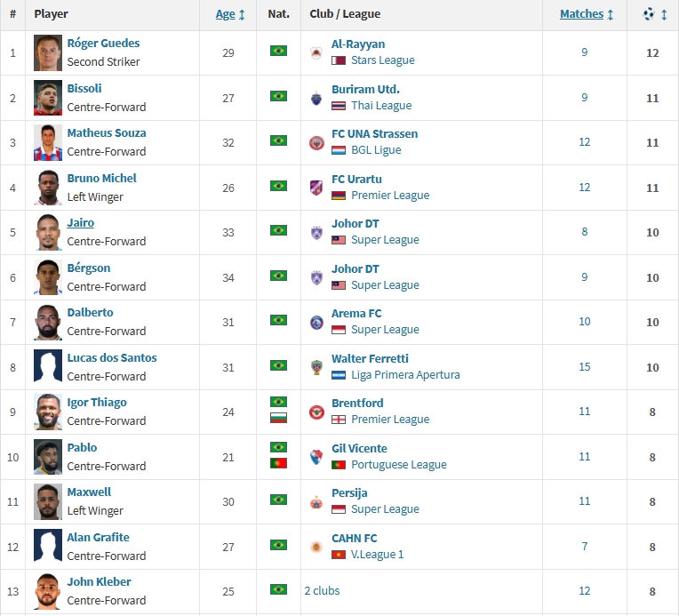Click the Al-Rayyan club crest icon

[316, 52]
